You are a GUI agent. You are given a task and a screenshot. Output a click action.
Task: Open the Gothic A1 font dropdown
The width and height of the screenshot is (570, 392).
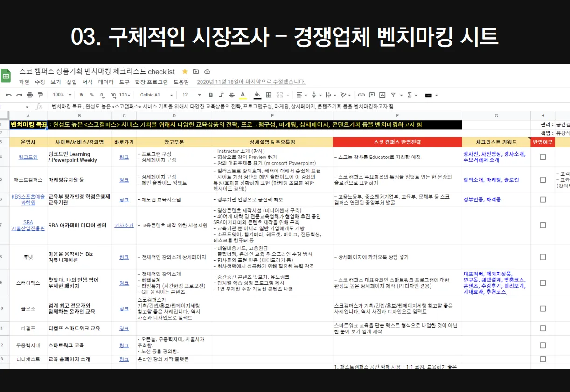tap(156, 95)
